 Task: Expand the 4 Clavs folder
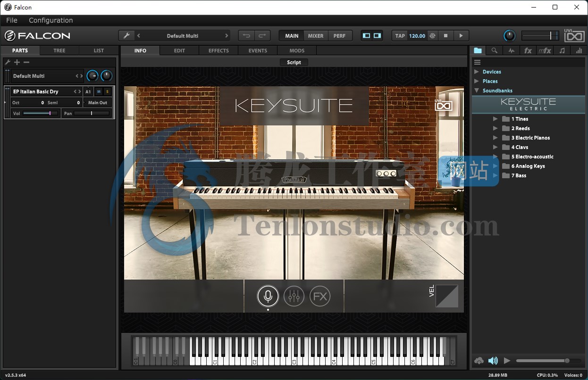coord(496,147)
